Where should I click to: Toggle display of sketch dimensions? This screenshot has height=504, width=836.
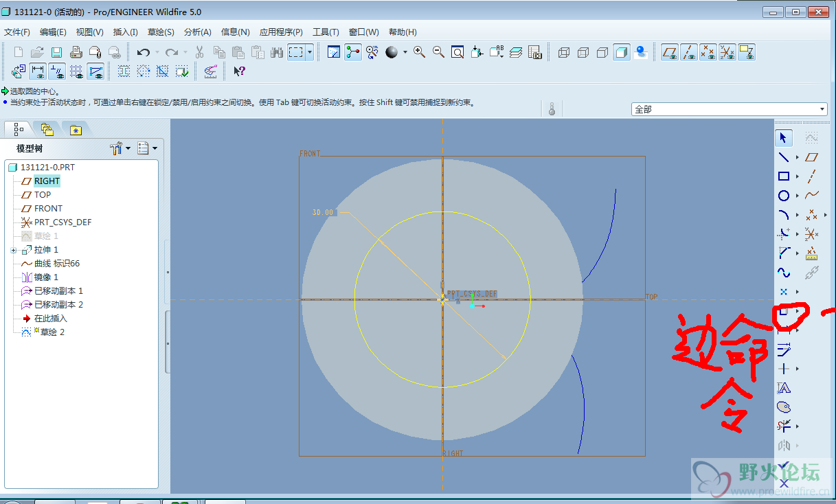[38, 71]
